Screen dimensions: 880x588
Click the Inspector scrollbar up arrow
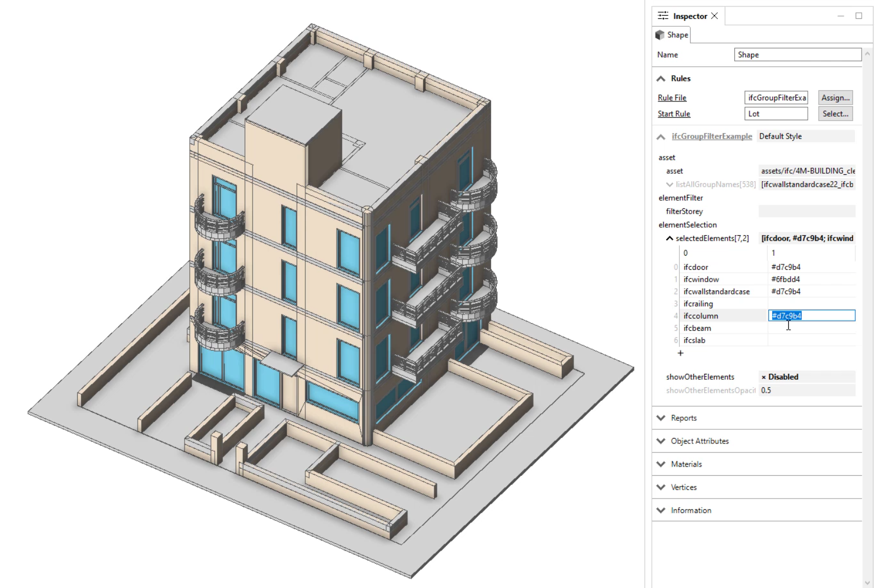(x=868, y=54)
